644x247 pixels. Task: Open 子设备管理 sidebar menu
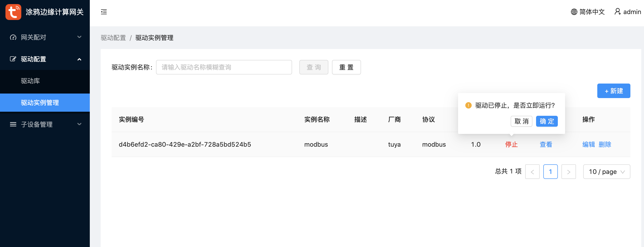coord(45,124)
